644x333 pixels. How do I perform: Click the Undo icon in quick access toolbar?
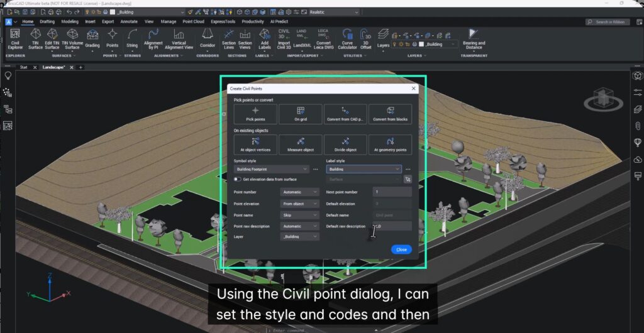[x=69, y=13]
